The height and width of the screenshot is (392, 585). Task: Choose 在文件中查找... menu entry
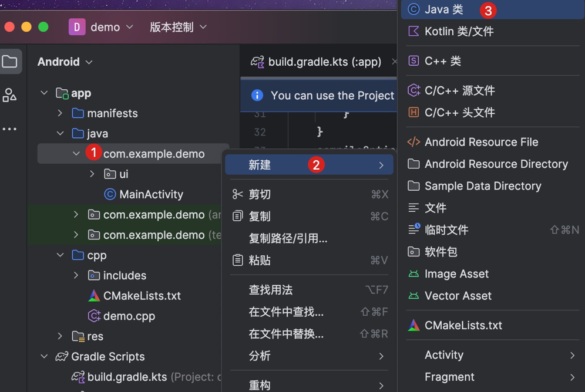309,312
